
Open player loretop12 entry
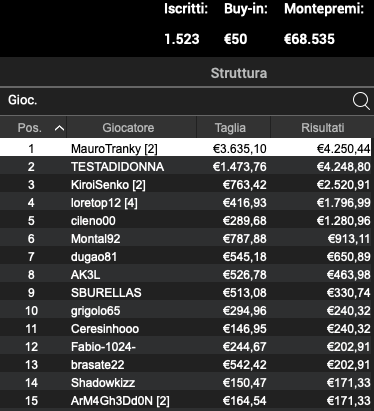tap(186, 202)
